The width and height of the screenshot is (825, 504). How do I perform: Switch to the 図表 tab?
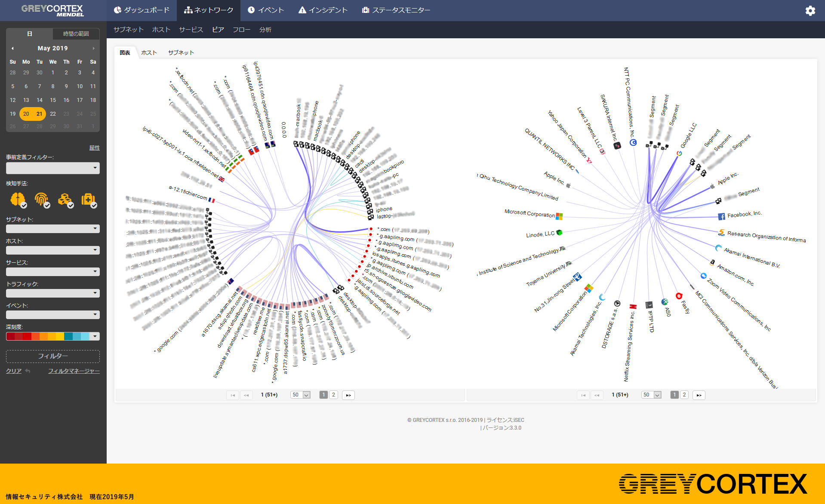tap(125, 53)
